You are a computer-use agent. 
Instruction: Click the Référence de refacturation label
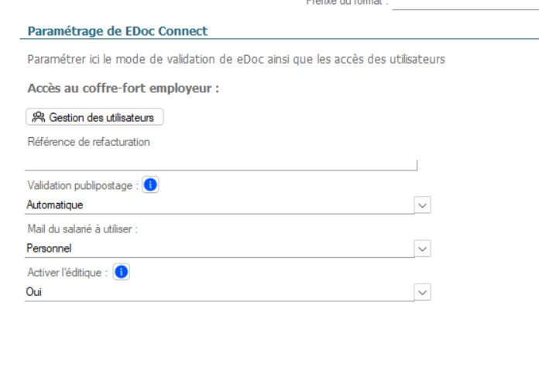click(88, 141)
